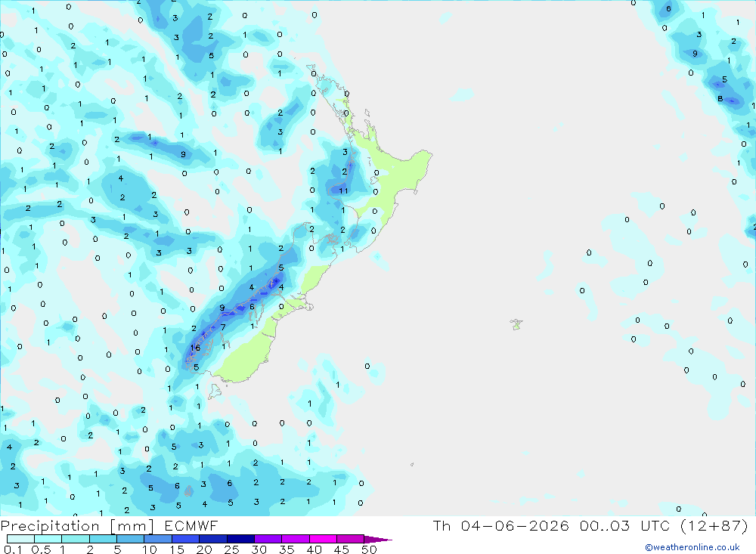756x554 pixels.
Task: Click the 0.1–0.5 mm palest legend swatch
Action: click(20, 539)
